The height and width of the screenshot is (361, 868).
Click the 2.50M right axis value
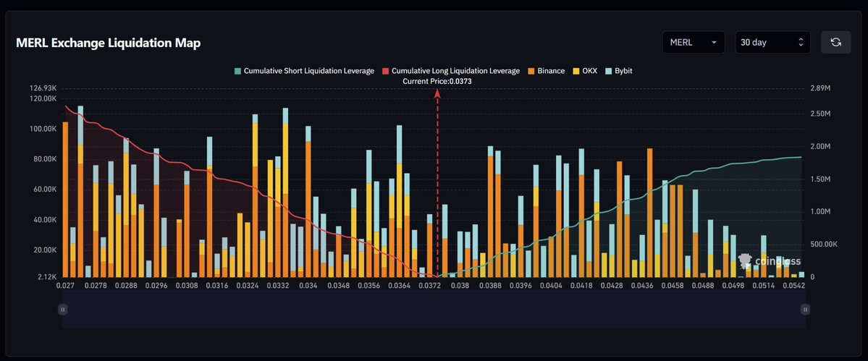pyautogui.click(x=819, y=114)
